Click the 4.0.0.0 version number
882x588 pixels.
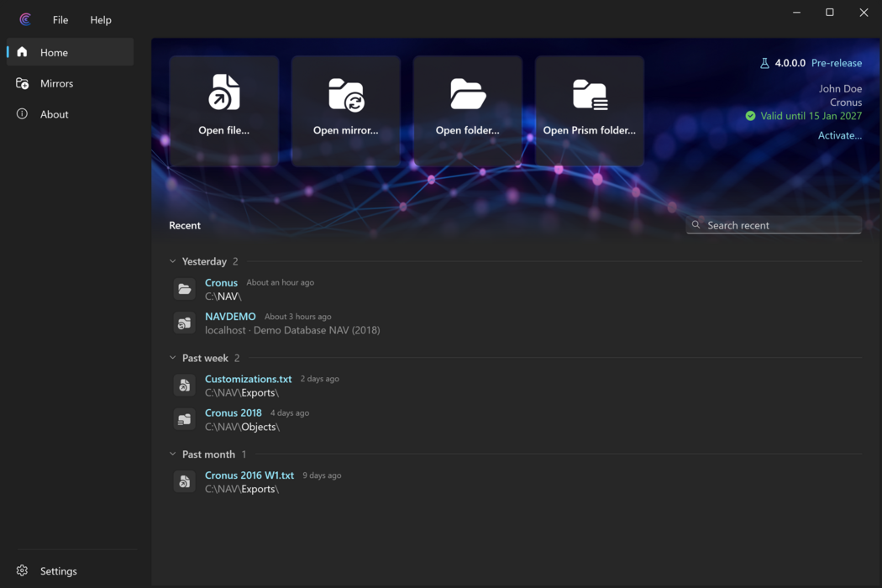[x=790, y=63]
